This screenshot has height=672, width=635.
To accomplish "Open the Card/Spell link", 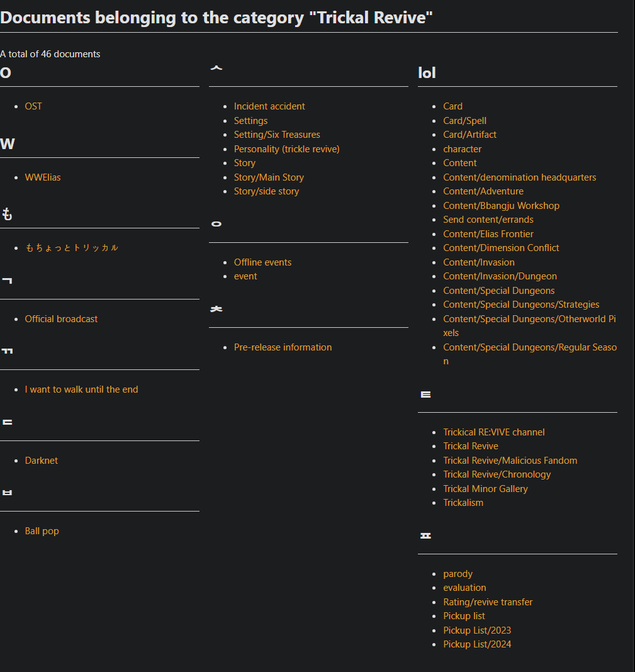I will coord(465,121).
